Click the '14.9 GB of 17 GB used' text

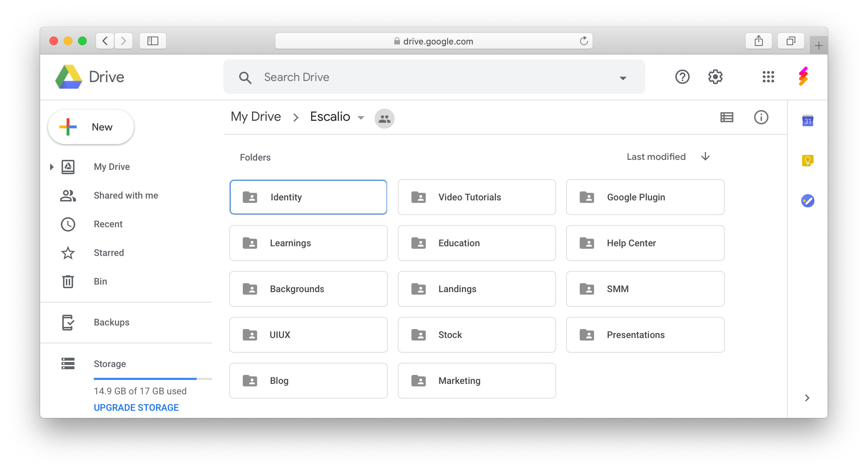click(140, 391)
